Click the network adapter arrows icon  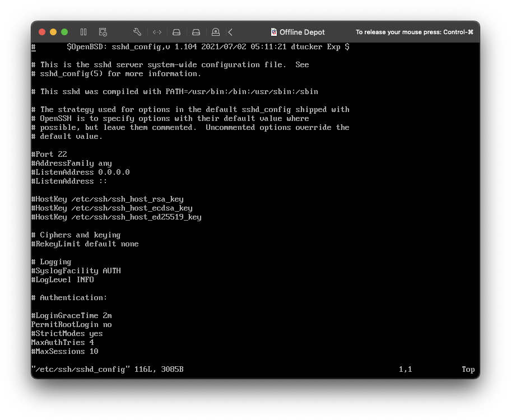[x=157, y=32]
